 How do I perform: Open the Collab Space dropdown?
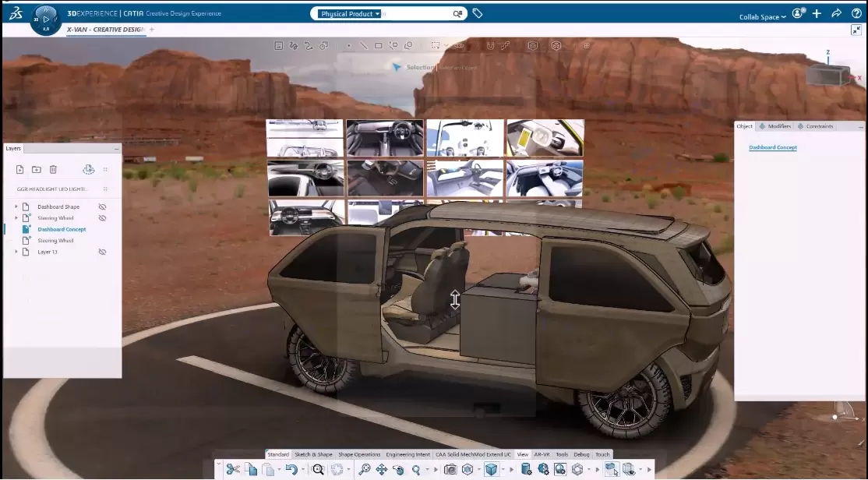pos(763,17)
